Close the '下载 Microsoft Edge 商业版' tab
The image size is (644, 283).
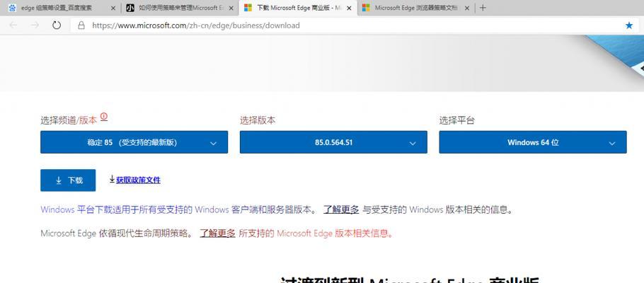[349, 8]
